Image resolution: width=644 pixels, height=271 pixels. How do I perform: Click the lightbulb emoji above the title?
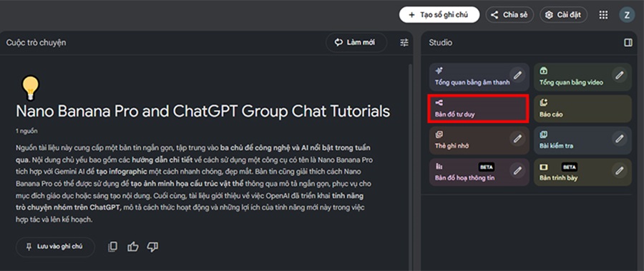point(29,88)
